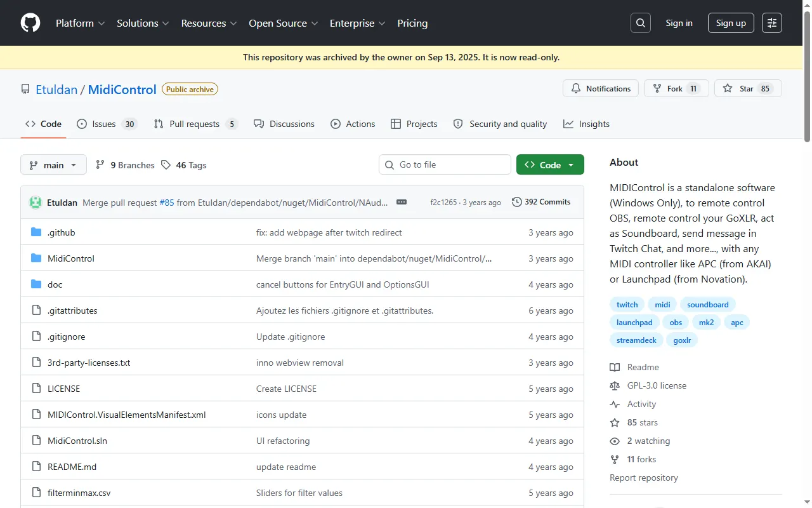Click the README.md file icon
The height and width of the screenshot is (508, 812).
click(36, 467)
